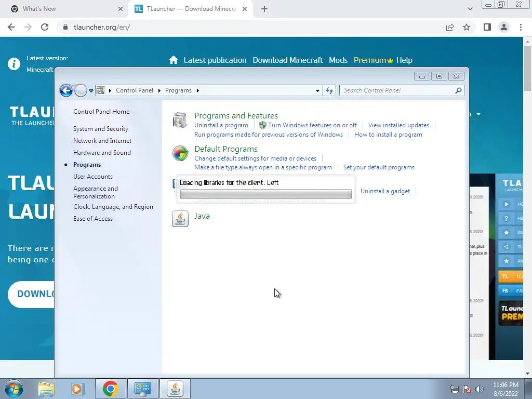Click Set your default programs link

click(x=379, y=167)
